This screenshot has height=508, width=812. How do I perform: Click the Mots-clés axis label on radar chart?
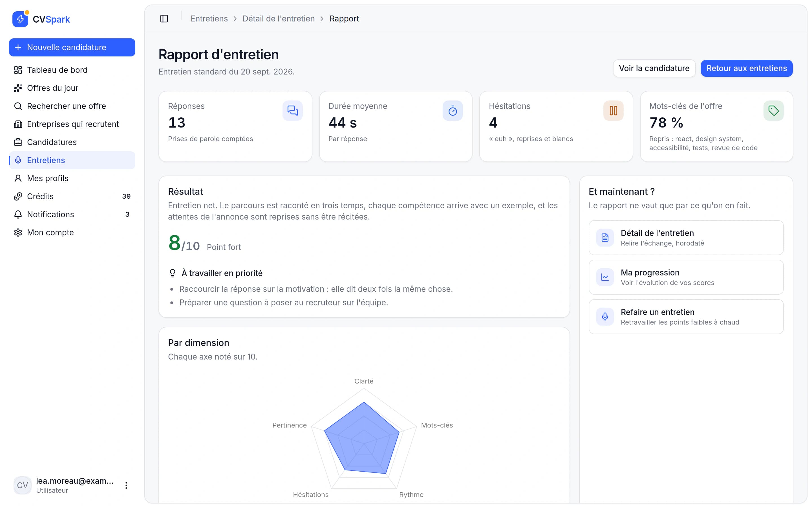tap(437, 425)
